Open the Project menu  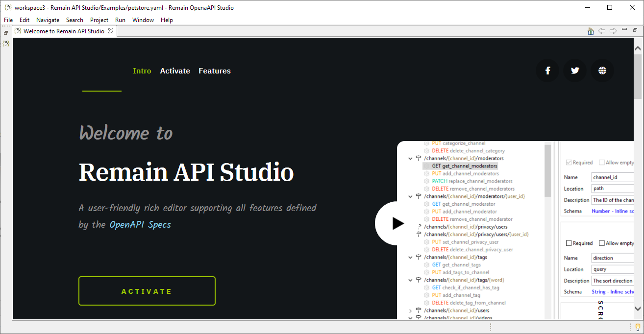99,20
